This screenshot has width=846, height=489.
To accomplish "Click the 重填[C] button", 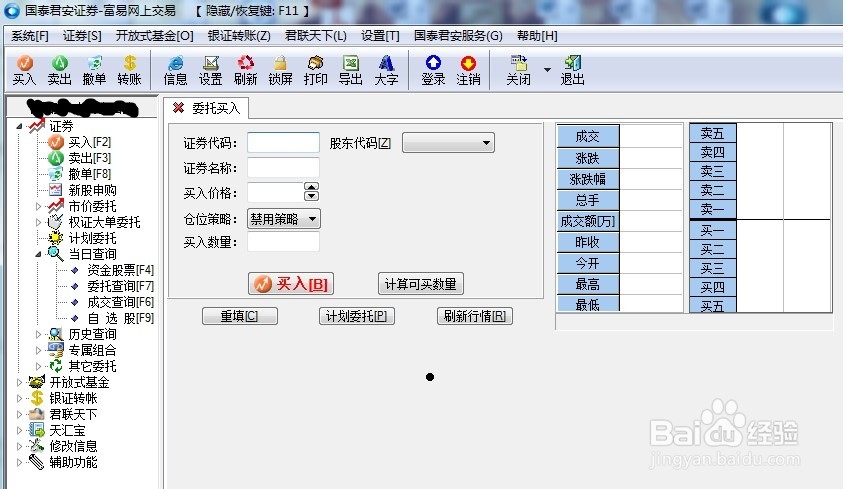I will click(x=240, y=316).
